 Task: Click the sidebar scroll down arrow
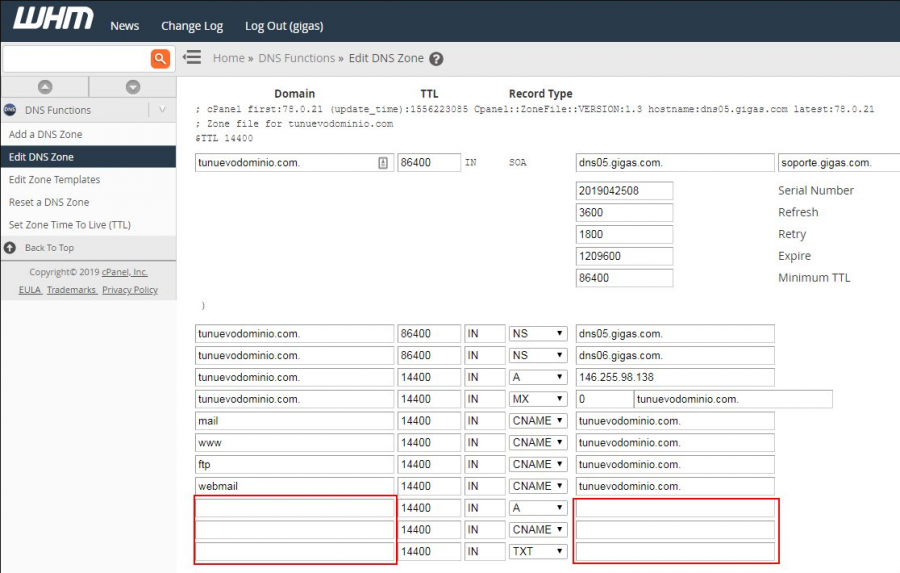(x=133, y=87)
